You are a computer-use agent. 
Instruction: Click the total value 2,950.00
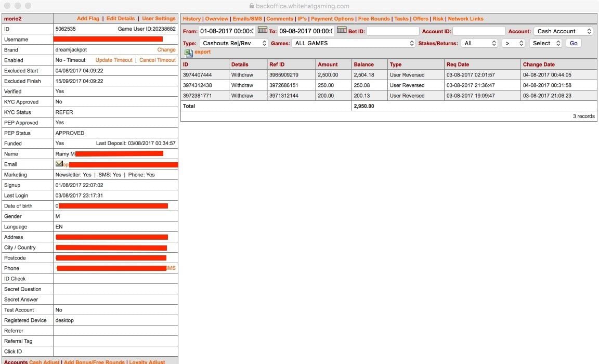click(363, 106)
